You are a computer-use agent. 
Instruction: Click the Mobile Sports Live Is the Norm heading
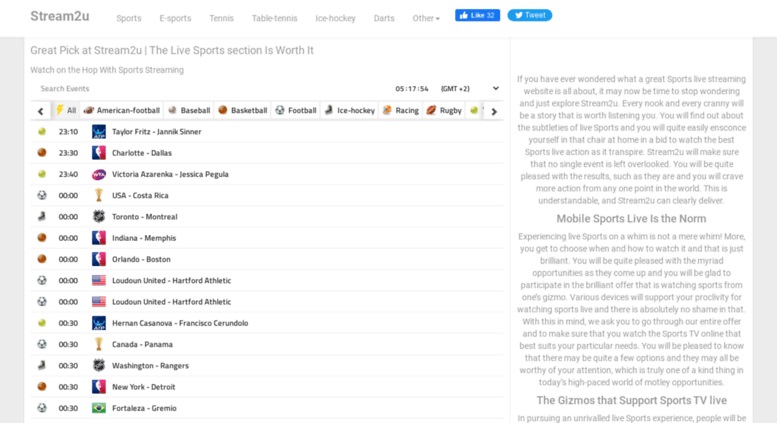631,219
